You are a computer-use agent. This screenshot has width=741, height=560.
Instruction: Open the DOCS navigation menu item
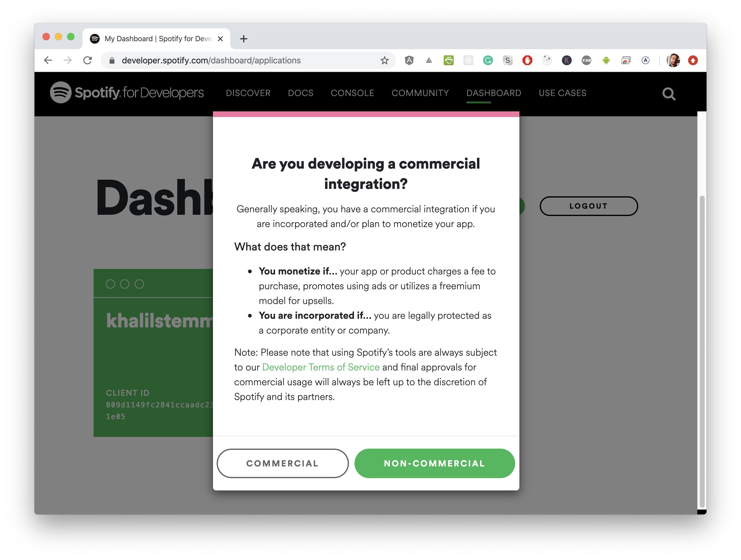[x=300, y=93]
